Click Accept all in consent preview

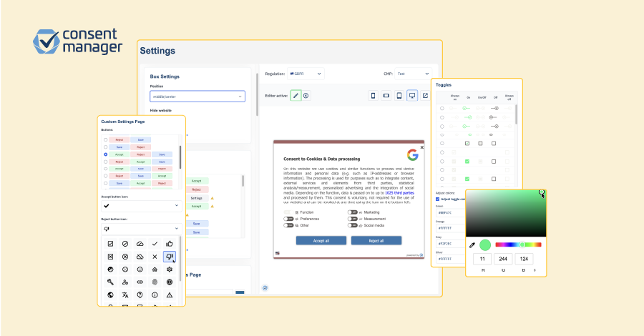(321, 241)
